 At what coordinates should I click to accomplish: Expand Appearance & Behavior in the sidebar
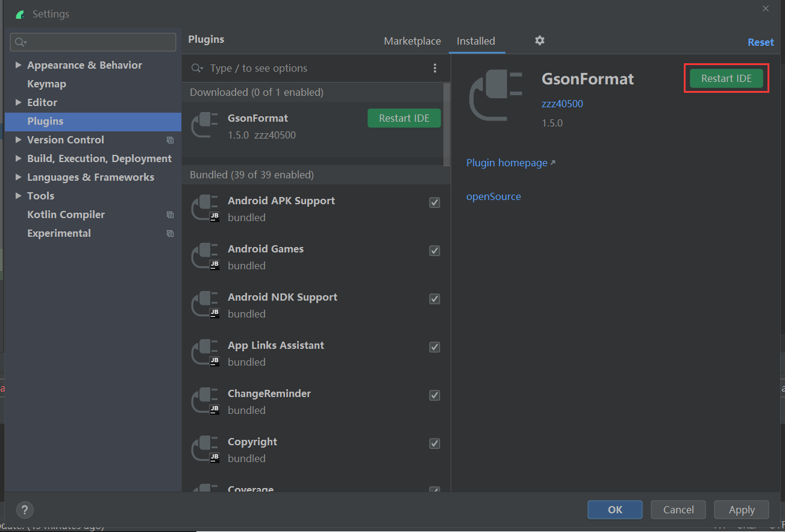tap(17, 64)
